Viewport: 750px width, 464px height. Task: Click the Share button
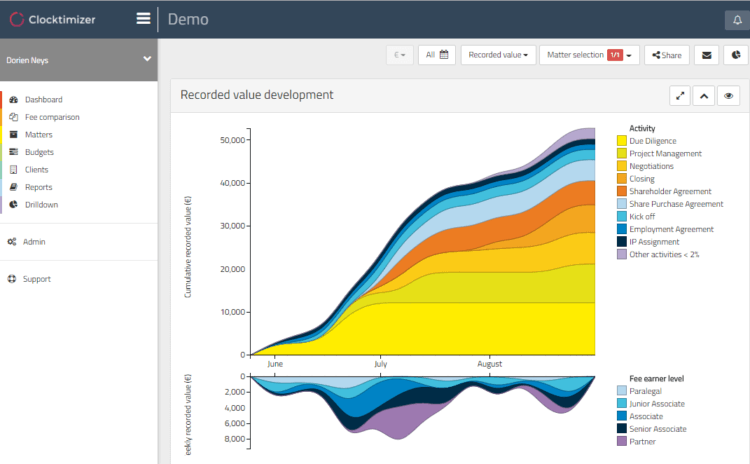[667, 55]
